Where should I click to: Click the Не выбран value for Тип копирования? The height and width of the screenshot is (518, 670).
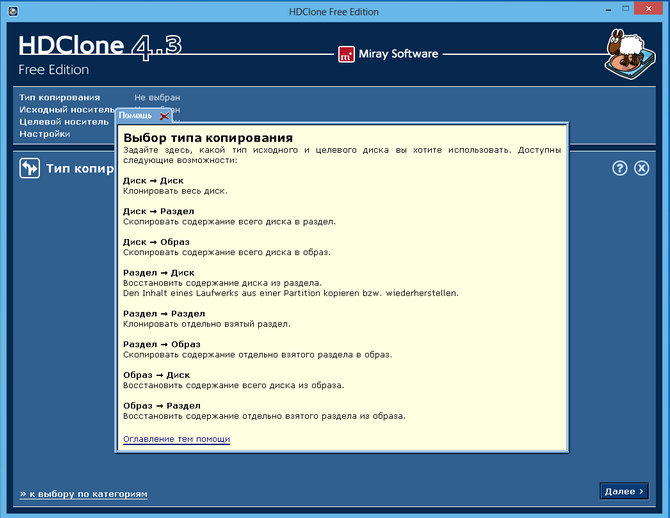point(157,97)
